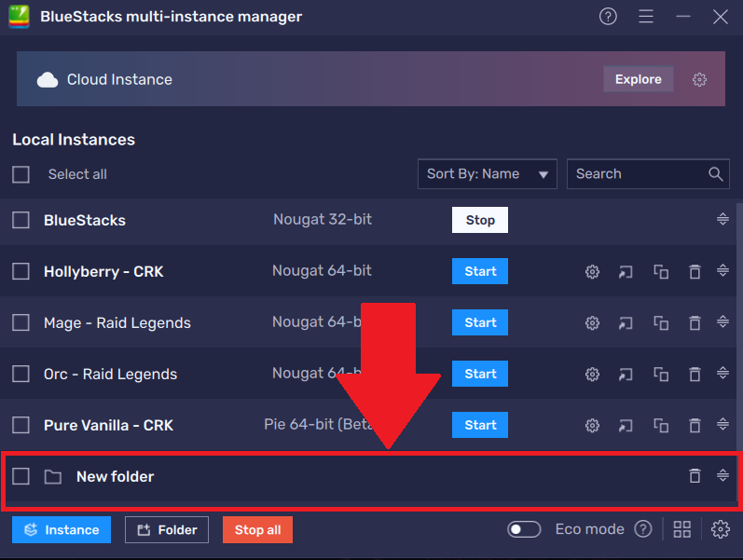Open Eco mode help icon
Viewport: 743px width, 560px height.
tap(643, 528)
